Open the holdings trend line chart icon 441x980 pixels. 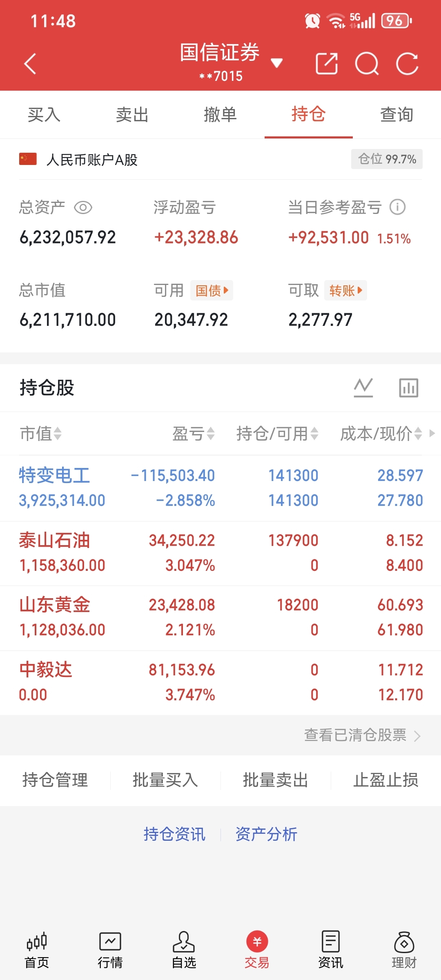pyautogui.click(x=363, y=388)
